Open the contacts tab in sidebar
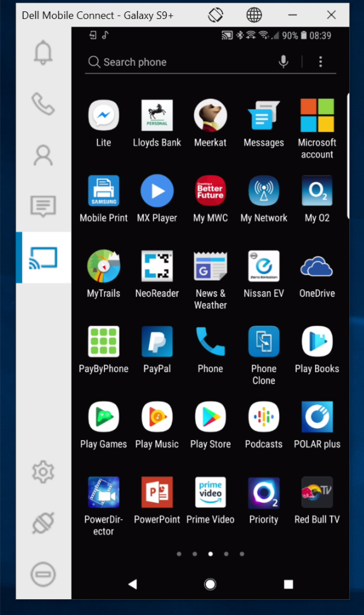364x615 pixels. [x=43, y=155]
